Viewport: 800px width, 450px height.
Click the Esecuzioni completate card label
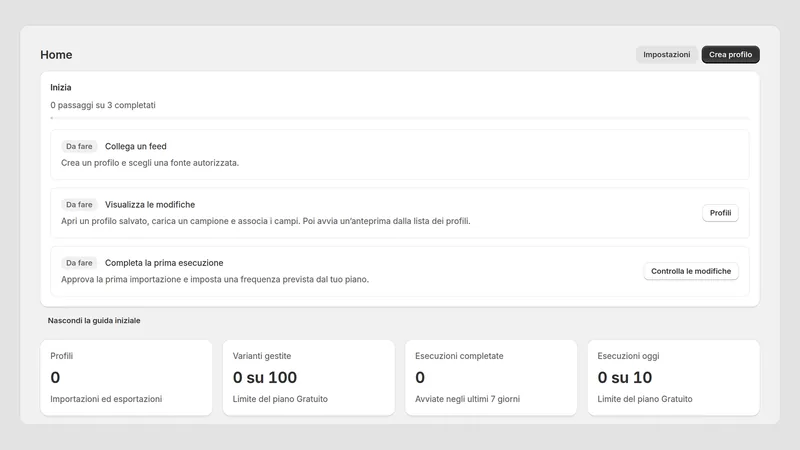(x=459, y=356)
